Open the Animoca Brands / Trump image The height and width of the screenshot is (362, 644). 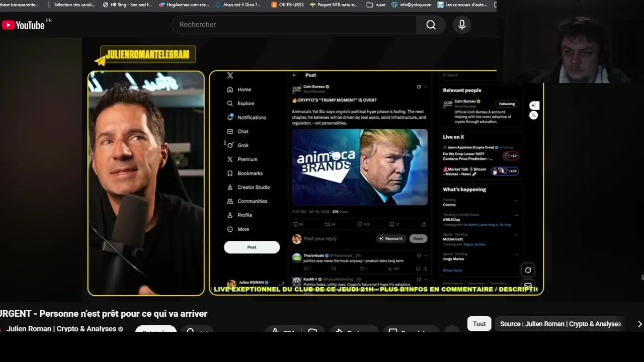(x=360, y=167)
